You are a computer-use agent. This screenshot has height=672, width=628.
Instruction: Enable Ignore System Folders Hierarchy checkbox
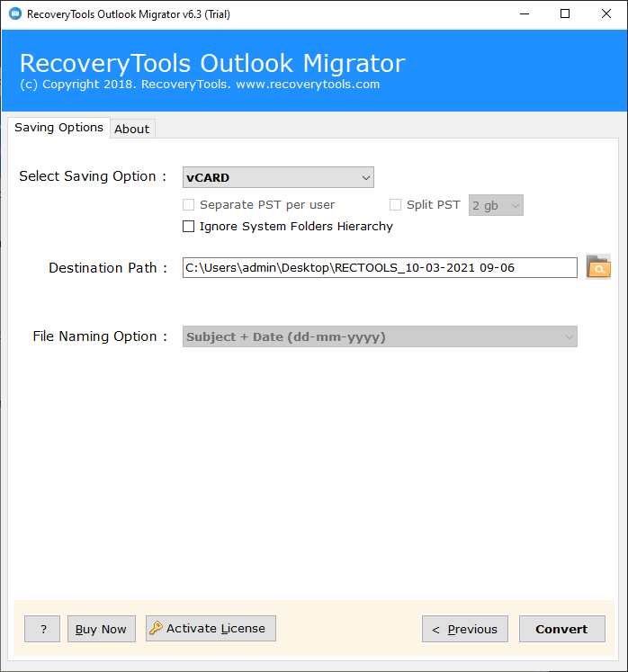[188, 227]
